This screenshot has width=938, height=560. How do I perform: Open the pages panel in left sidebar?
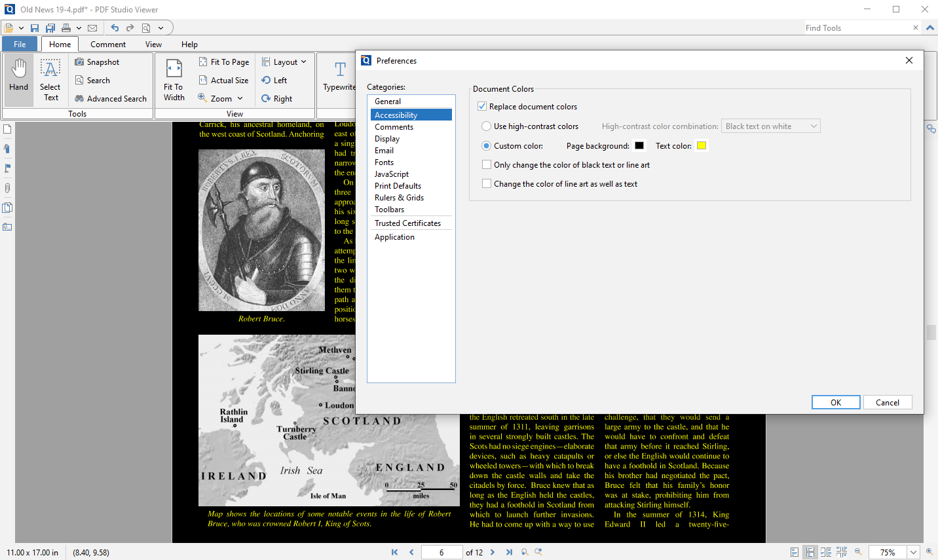pyautogui.click(x=7, y=129)
